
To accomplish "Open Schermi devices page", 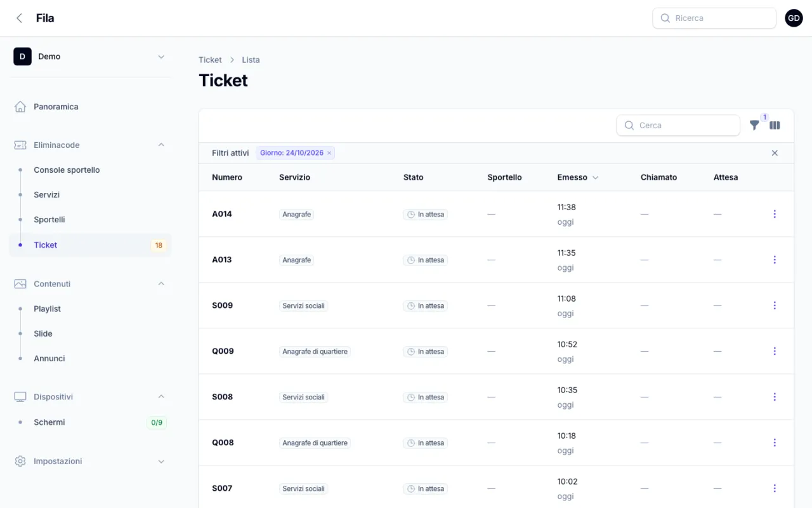I will pyautogui.click(x=90, y=422).
